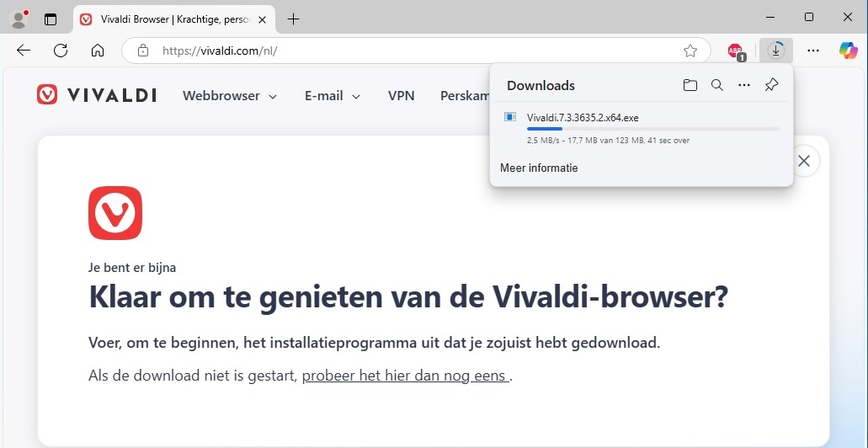Click the AdBlock extension icon

click(x=735, y=51)
